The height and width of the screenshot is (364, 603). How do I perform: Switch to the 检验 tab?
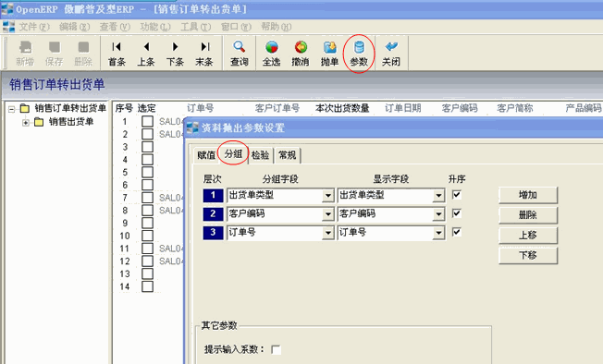click(261, 155)
